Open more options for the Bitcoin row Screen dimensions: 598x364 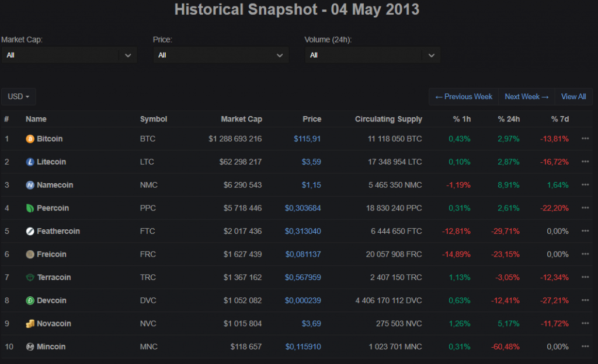coord(585,139)
